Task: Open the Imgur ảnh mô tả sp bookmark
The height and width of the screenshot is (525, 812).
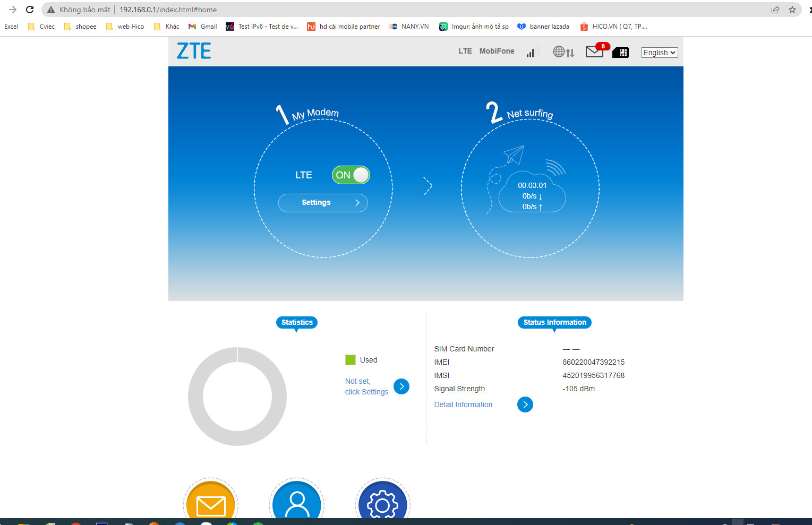Action: click(474, 27)
